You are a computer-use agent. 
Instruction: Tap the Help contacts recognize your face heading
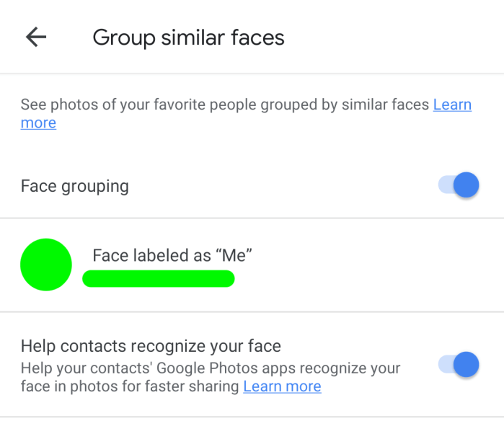coord(151,346)
